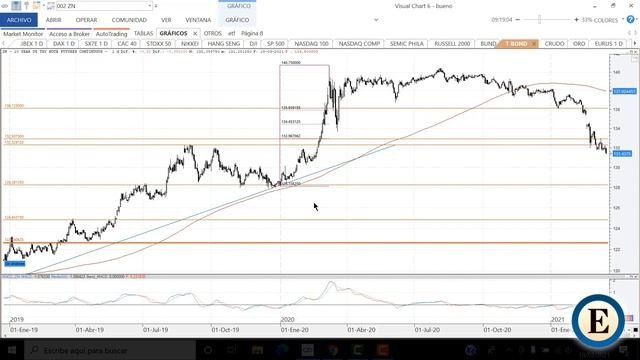Open the VENTANA ribbon tab
The image size is (640, 360).
(x=198, y=20)
